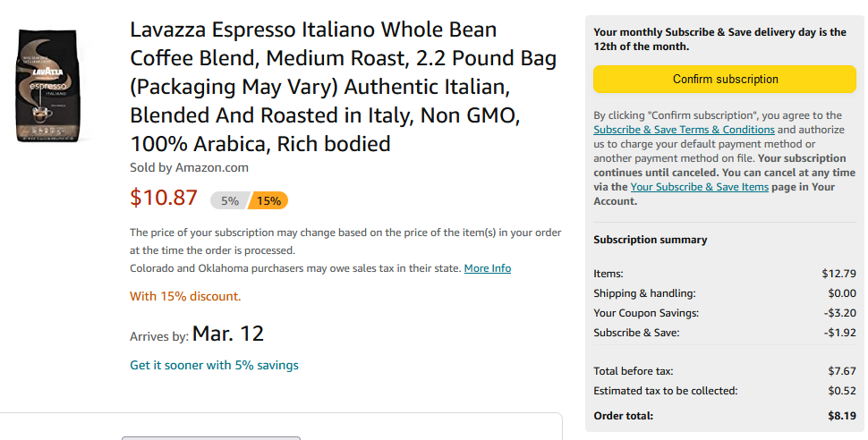Click the Subscribe & Save -$1.92 row
Screen dimensions: 868x440
pos(725,333)
